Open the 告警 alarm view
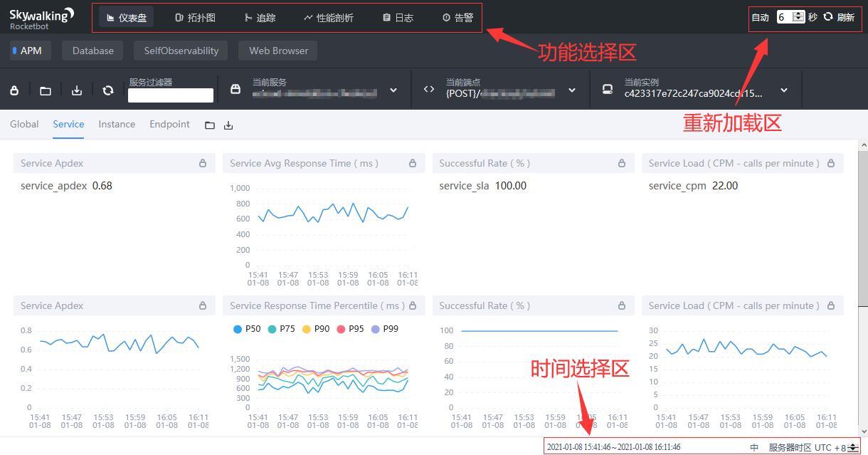 coord(457,17)
